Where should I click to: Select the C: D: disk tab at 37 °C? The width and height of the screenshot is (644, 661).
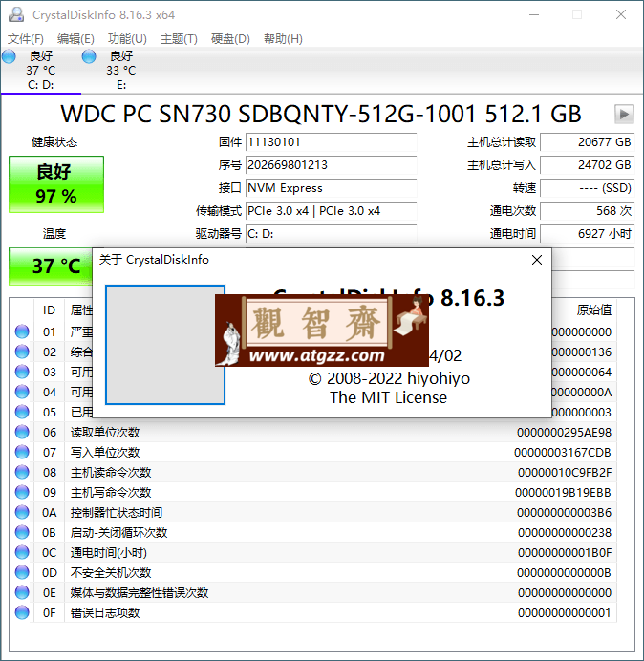(41, 70)
